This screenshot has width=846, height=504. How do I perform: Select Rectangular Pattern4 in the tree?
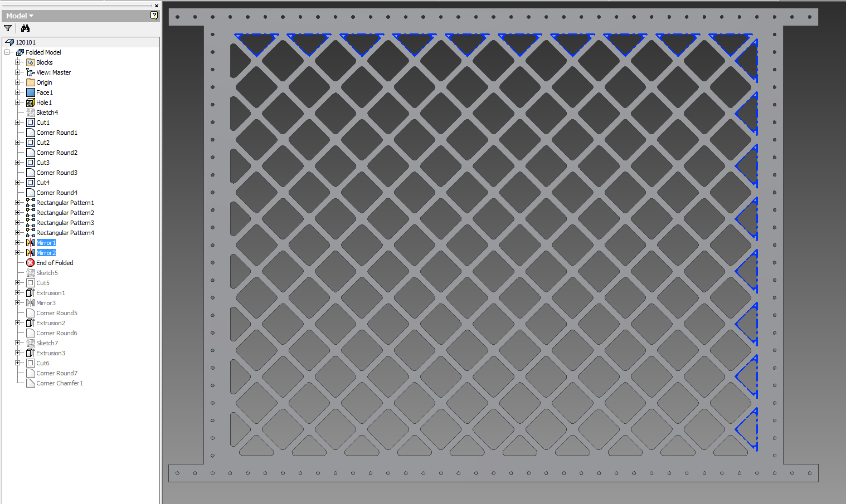(x=65, y=233)
